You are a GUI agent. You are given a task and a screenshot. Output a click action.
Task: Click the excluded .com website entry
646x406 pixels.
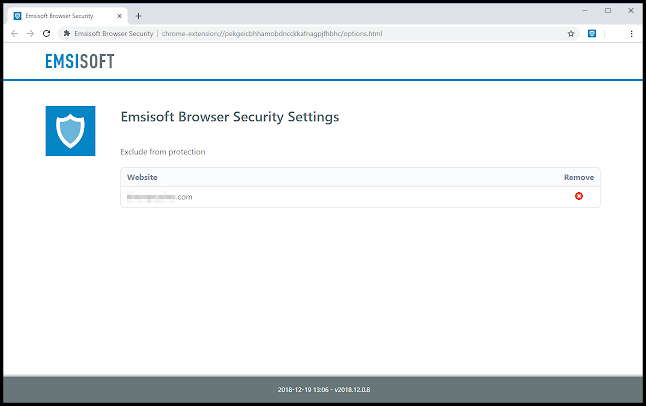pyautogui.click(x=159, y=197)
